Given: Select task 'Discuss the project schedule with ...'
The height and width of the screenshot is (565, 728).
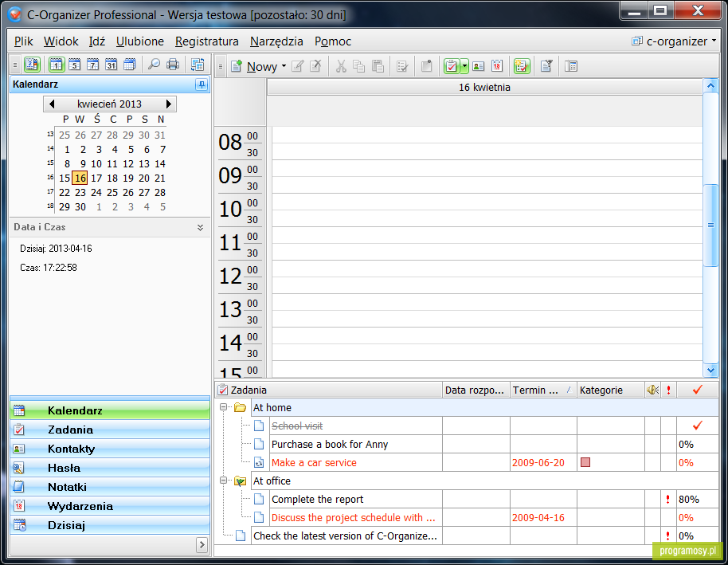Looking at the screenshot, I should point(354,518).
